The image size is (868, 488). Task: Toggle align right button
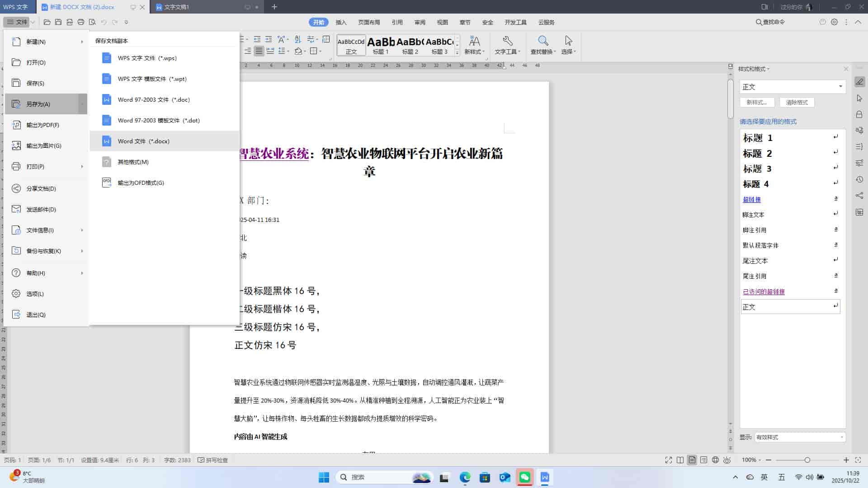248,51
